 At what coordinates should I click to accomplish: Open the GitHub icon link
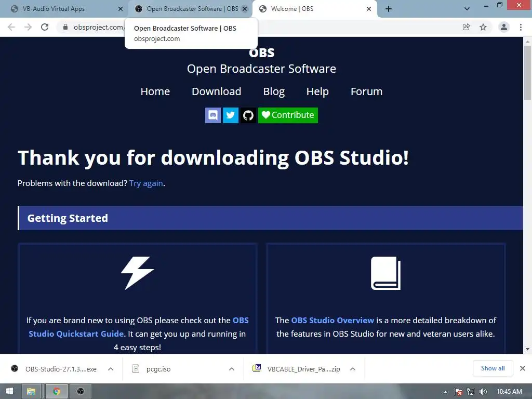[248, 115]
